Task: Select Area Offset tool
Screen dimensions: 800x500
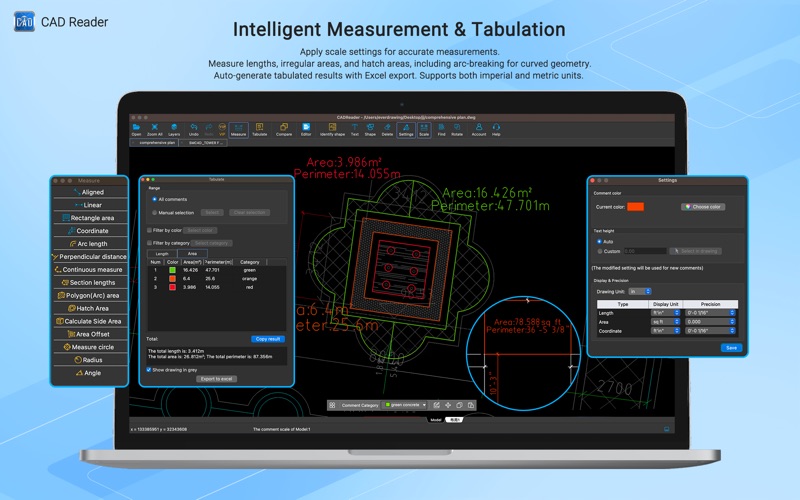Action: 89,334
